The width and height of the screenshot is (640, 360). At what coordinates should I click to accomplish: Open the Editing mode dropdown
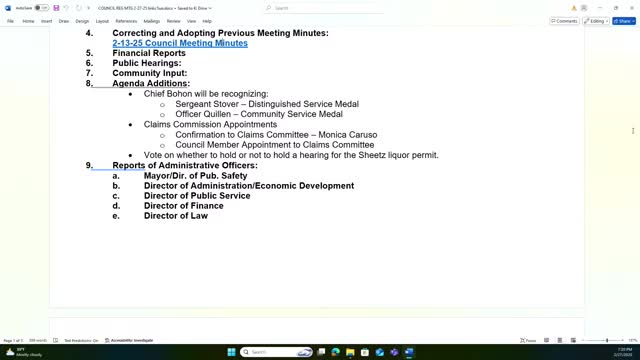point(596,21)
